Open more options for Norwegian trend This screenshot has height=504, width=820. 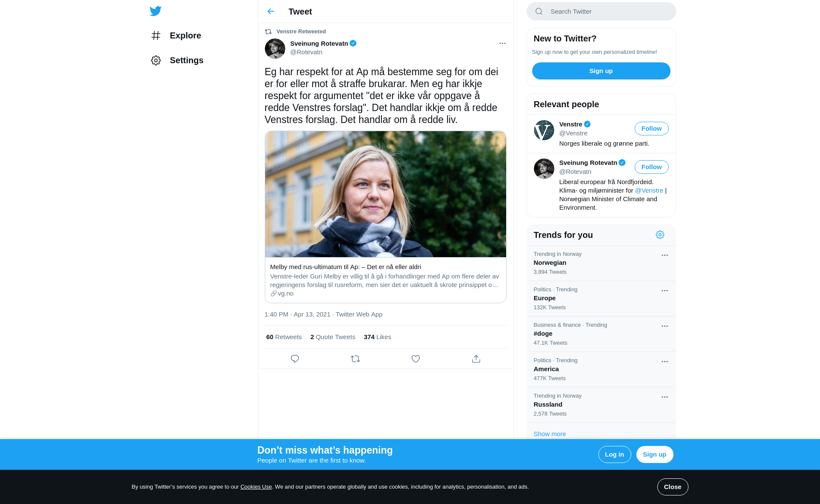[665, 255]
